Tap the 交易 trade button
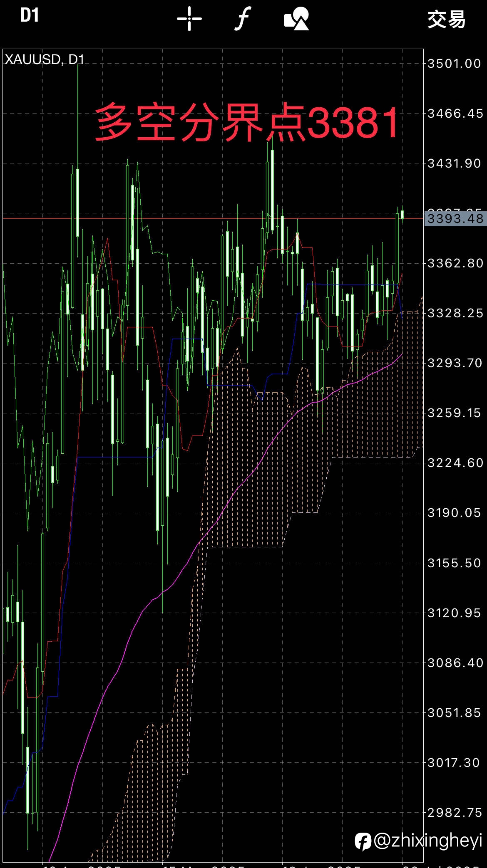The width and height of the screenshot is (487, 868). [x=447, y=19]
